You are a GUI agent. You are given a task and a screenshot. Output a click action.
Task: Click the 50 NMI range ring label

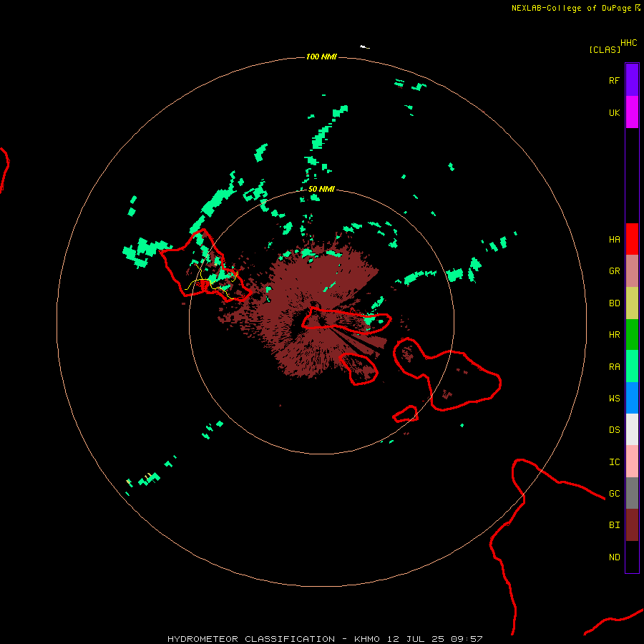(x=321, y=189)
